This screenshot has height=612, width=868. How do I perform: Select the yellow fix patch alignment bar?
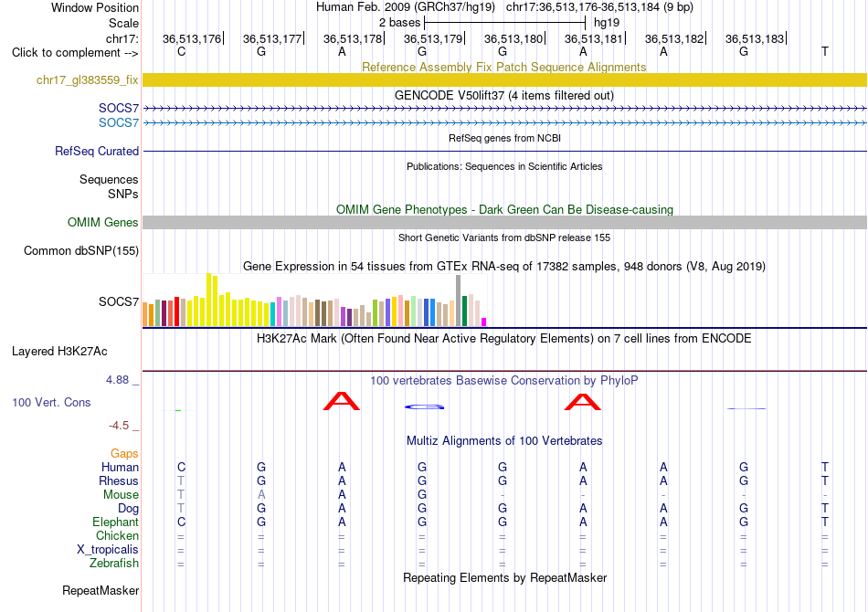click(x=504, y=79)
